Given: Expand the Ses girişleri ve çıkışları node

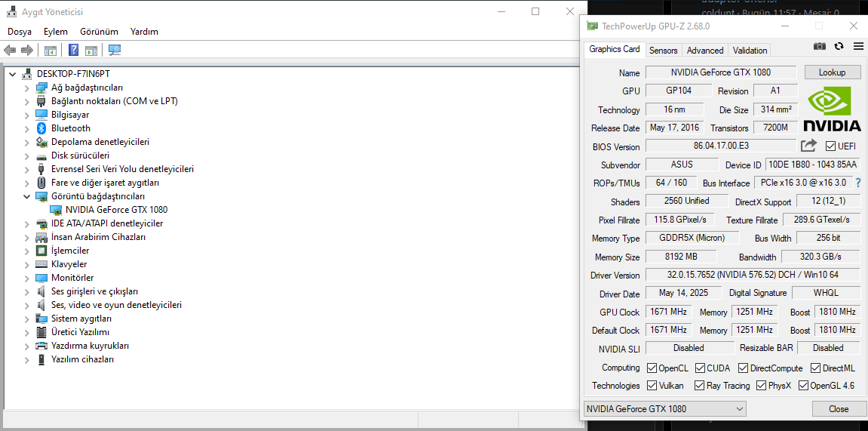Looking at the screenshot, I should point(26,291).
